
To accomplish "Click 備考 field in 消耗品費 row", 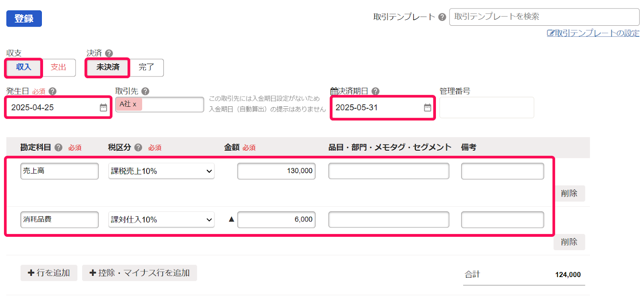I will click(502, 220).
